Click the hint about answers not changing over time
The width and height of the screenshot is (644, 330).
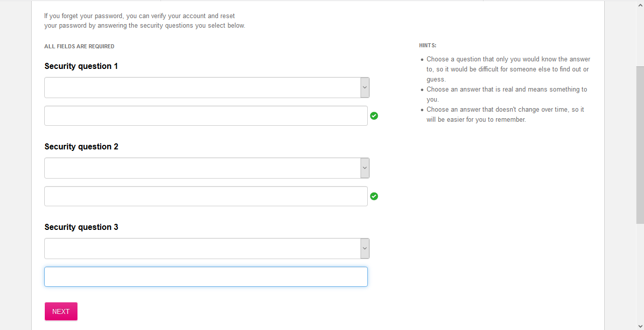click(505, 114)
